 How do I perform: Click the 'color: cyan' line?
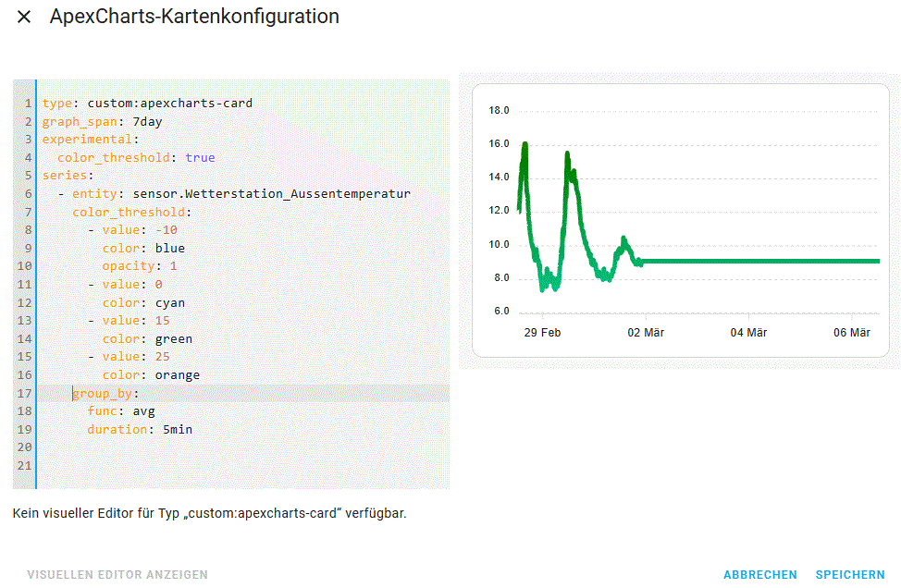pyautogui.click(x=143, y=302)
